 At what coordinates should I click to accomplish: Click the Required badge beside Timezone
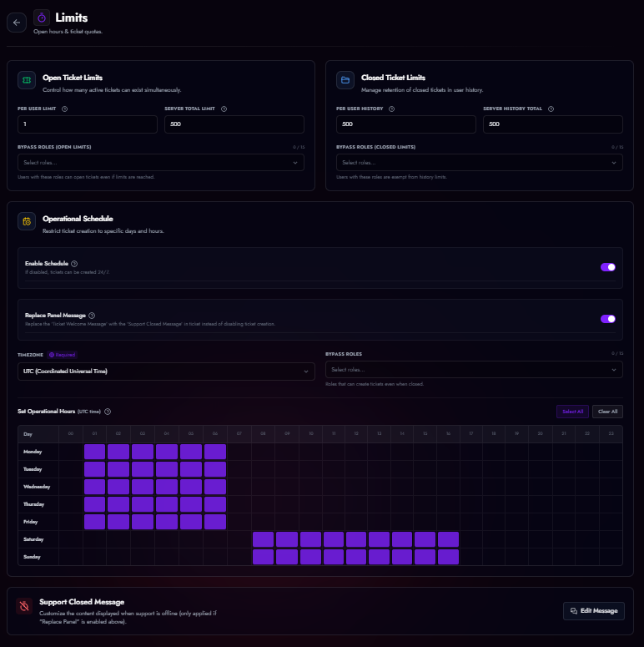[x=63, y=355]
